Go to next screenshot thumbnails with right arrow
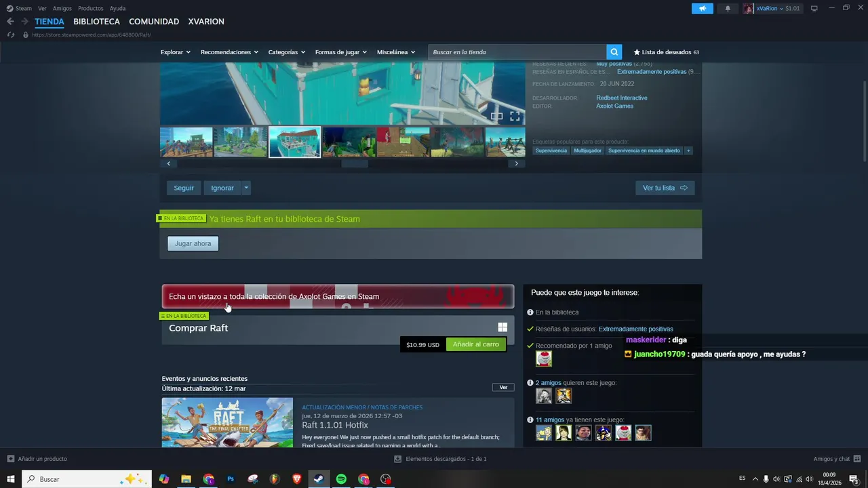 click(517, 163)
